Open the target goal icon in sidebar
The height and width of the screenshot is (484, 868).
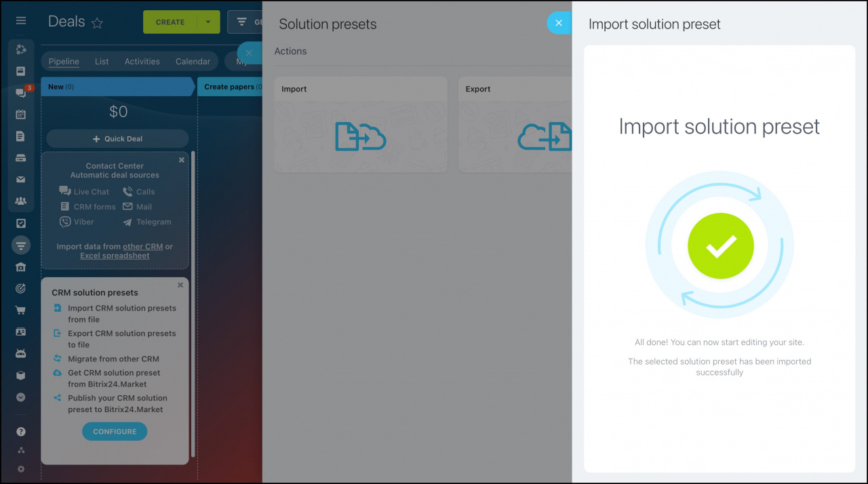(x=21, y=289)
